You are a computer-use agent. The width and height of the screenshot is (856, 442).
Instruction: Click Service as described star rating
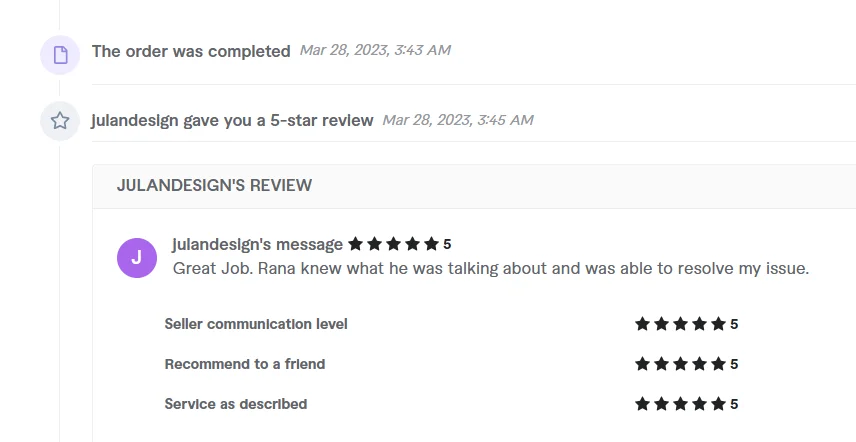pyautogui.click(x=686, y=404)
